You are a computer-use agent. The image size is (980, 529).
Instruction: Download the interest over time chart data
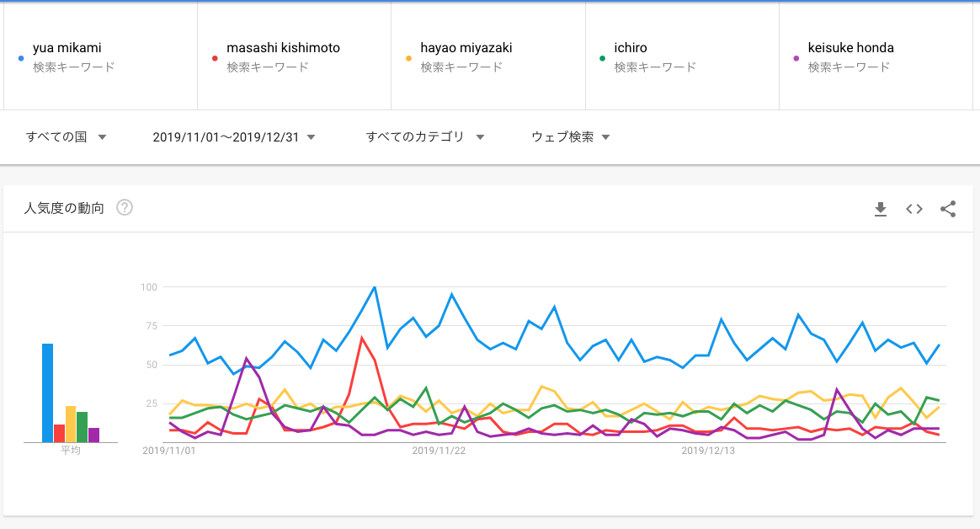point(880,209)
